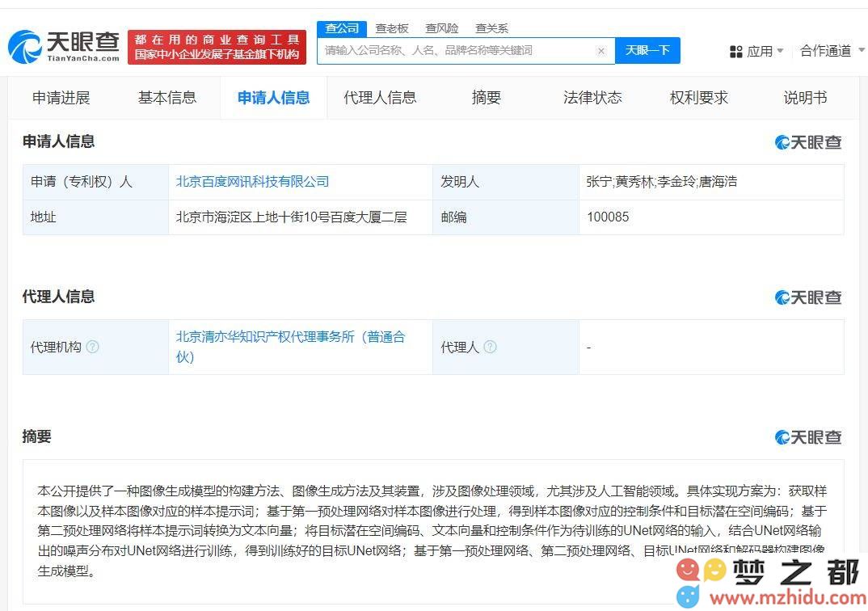Select the 查公司 search tab
868x611 pixels.
pyautogui.click(x=342, y=28)
